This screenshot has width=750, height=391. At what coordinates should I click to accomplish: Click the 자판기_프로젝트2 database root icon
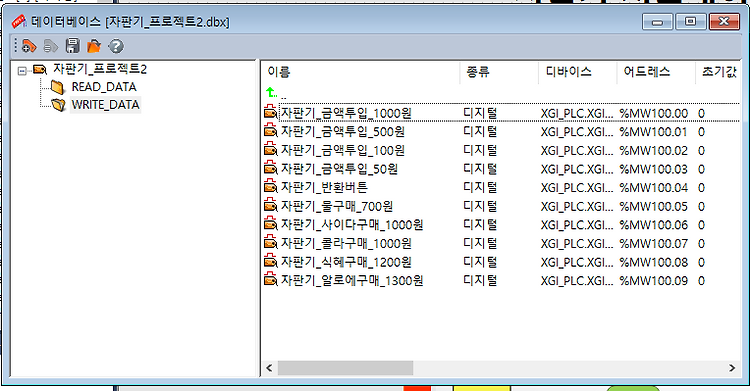point(40,70)
